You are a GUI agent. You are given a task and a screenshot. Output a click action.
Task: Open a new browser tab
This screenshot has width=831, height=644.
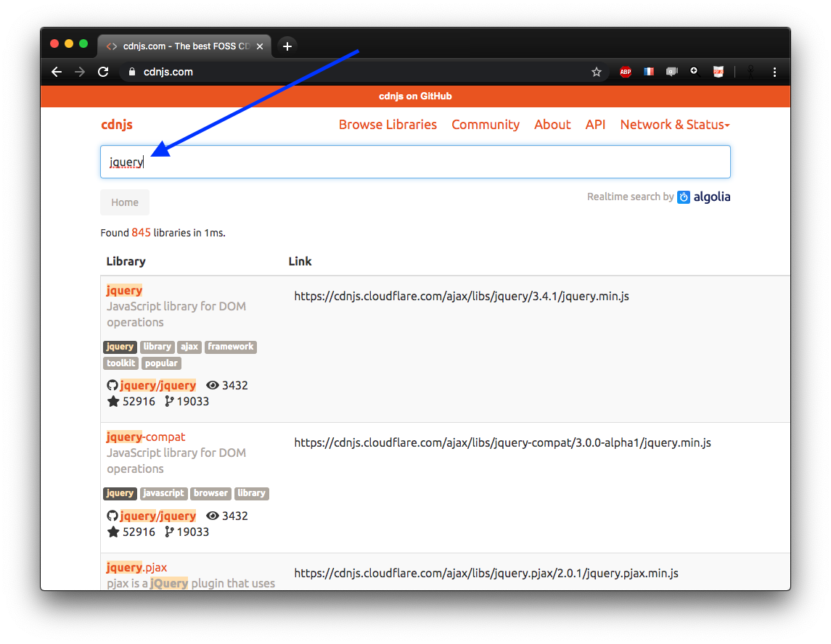point(287,46)
